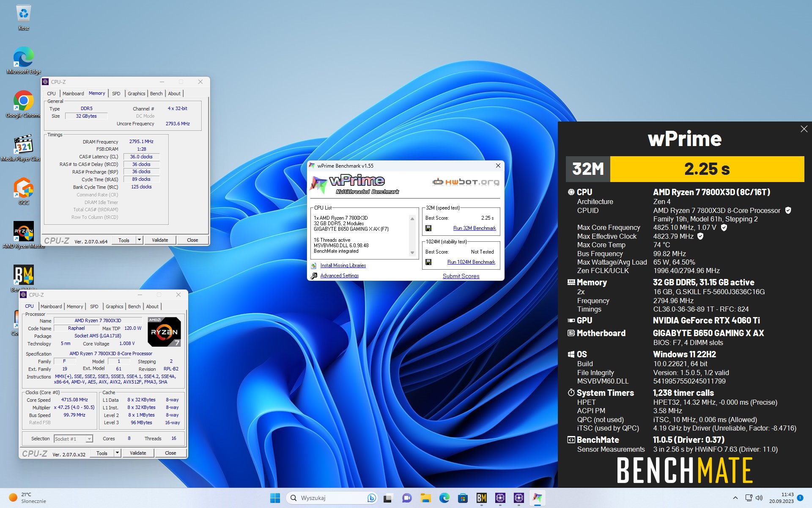This screenshot has height=508, width=812.
Task: Open Task View from the taskbar
Action: [388, 498]
